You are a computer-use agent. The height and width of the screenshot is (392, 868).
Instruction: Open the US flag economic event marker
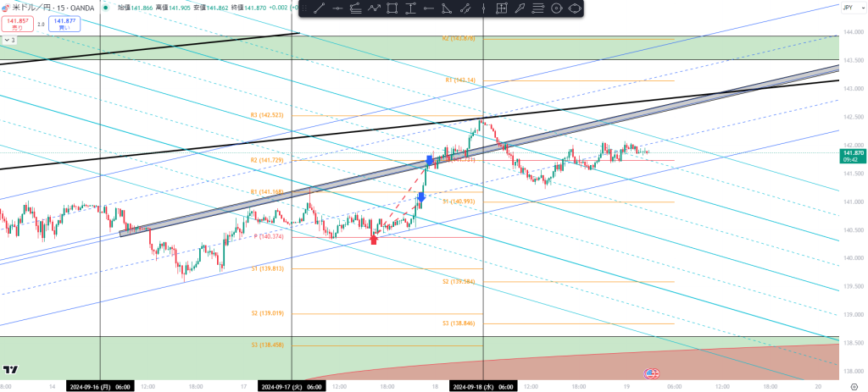click(651, 373)
